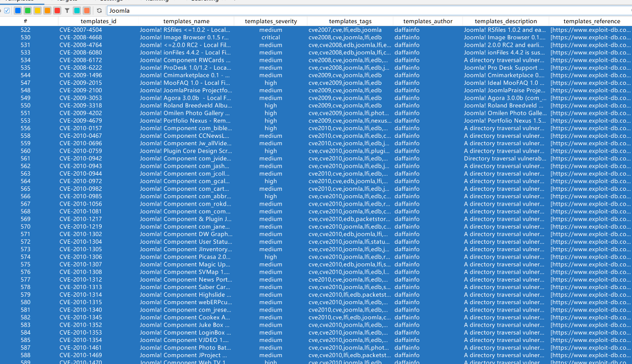Click 'Joomla! ionFiles 4.4.2 - Local Fi...' name
This screenshot has width=632, height=364.
pos(185,52)
